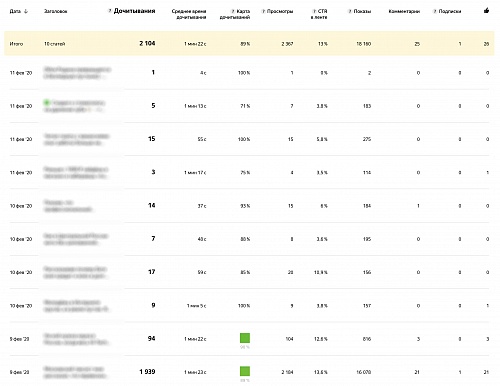The height and width of the screenshot is (386, 500).
Task: Select the Заголовок column header
Action: [56, 11]
